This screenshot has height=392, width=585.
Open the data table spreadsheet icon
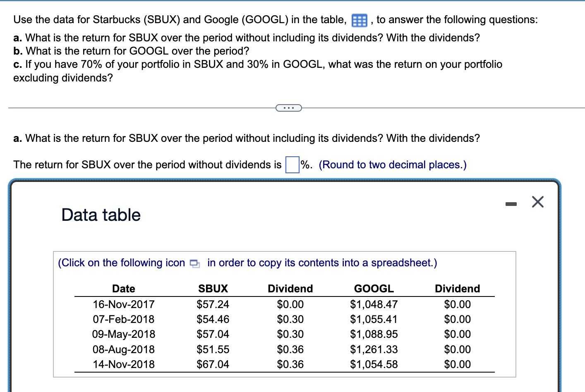coord(359,20)
